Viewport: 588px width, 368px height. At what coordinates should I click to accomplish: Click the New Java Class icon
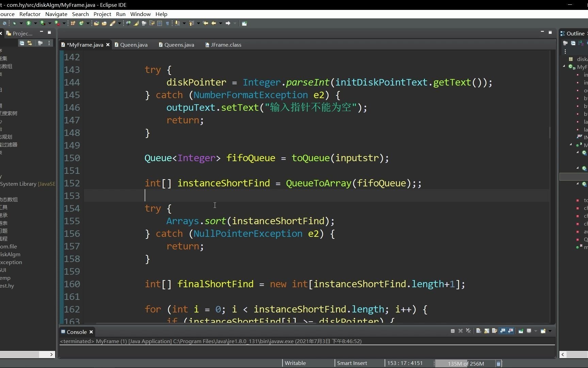(81, 23)
